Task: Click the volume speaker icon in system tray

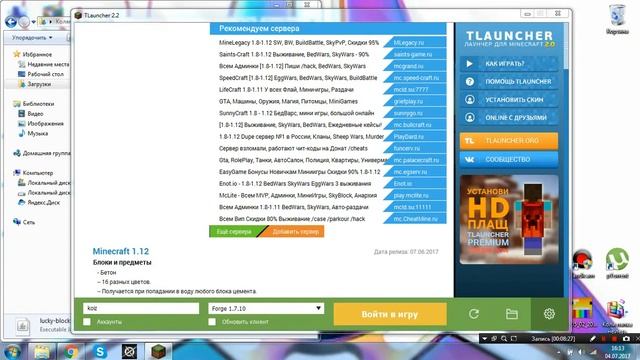Action: click(580, 351)
